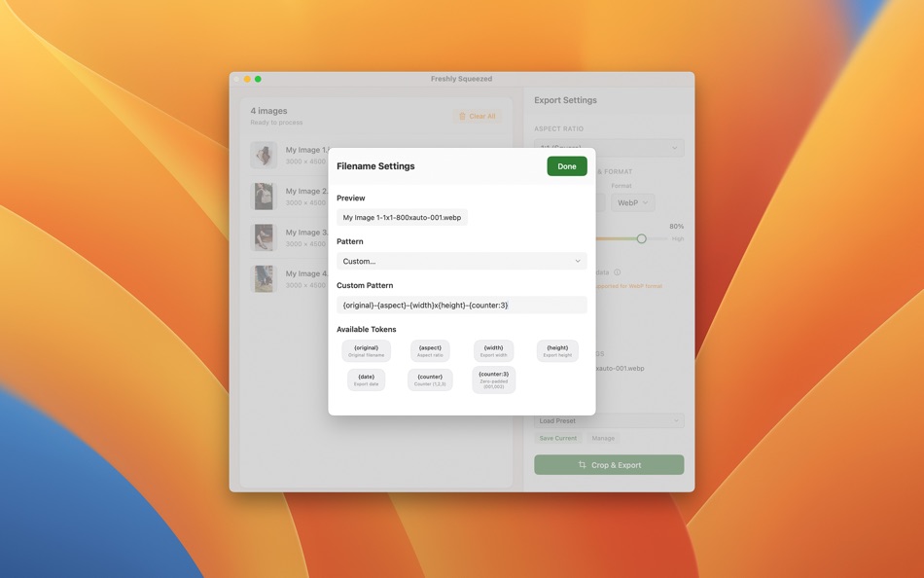Open the Pattern dropdown showing Custom...

point(462,260)
